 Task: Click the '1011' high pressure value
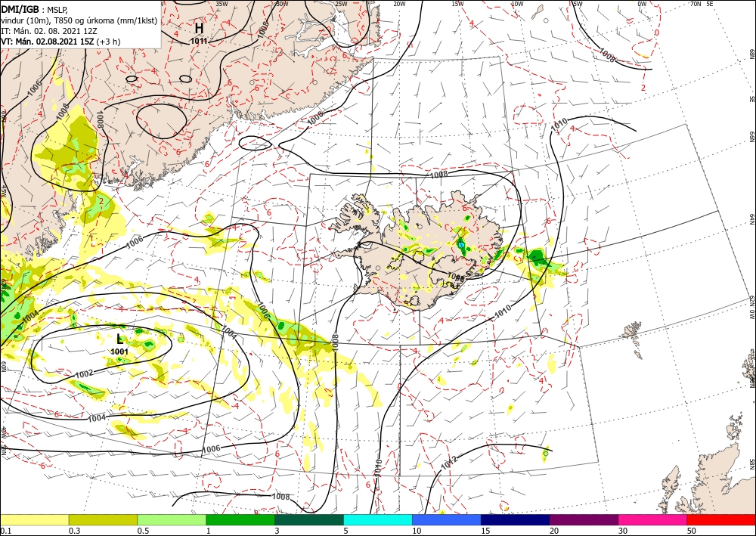tap(199, 41)
